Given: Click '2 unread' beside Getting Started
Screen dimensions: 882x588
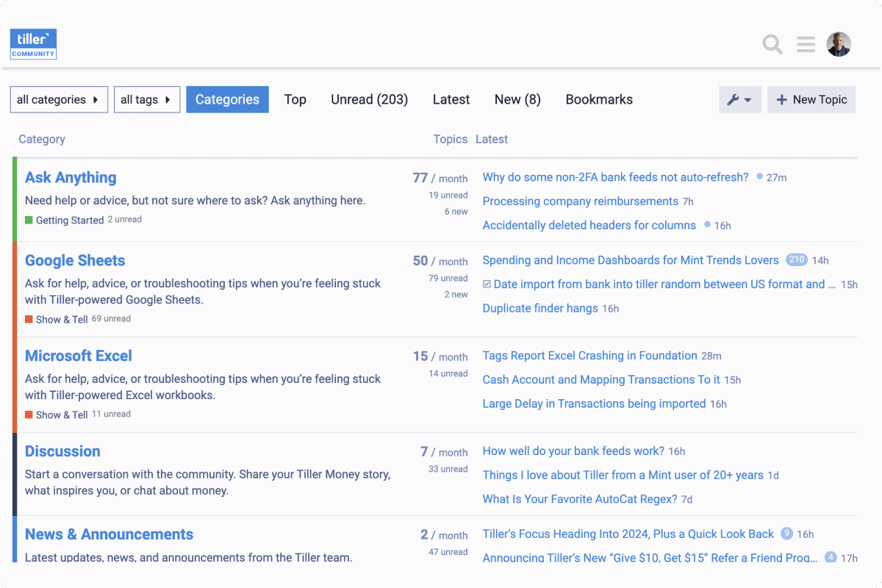Looking at the screenshot, I should [x=124, y=219].
